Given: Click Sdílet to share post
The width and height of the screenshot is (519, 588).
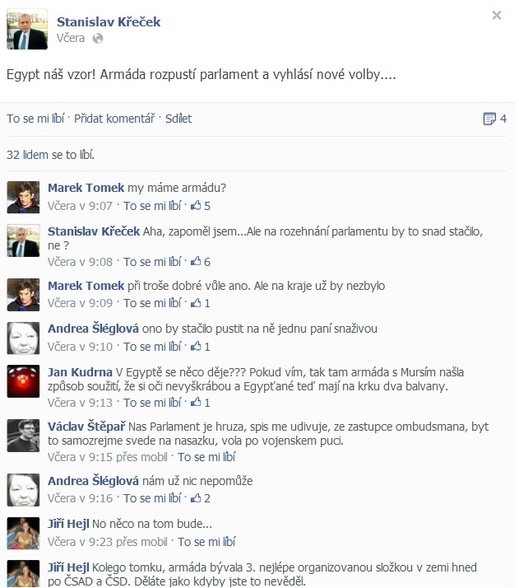Looking at the screenshot, I should pyautogui.click(x=178, y=118).
